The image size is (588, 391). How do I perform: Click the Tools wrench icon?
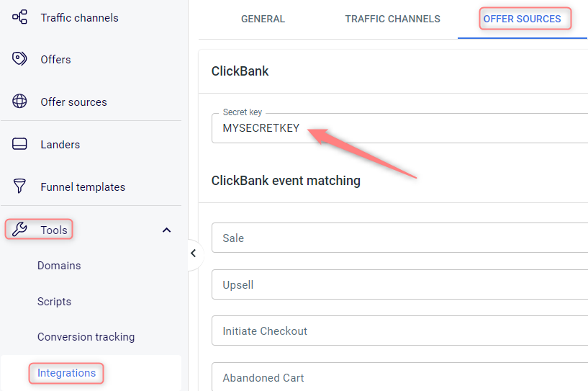click(x=19, y=229)
